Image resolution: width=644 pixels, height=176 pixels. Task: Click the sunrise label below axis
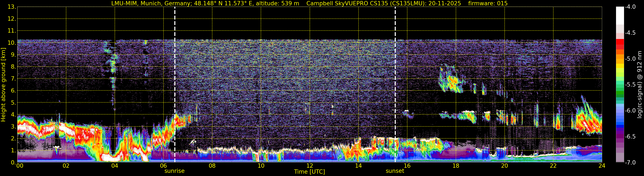pos(175,171)
